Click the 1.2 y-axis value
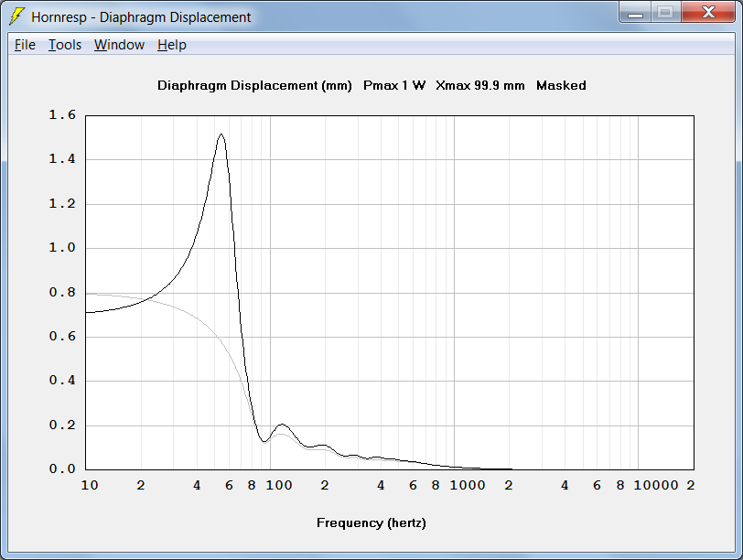The height and width of the screenshot is (560, 743). (x=62, y=203)
